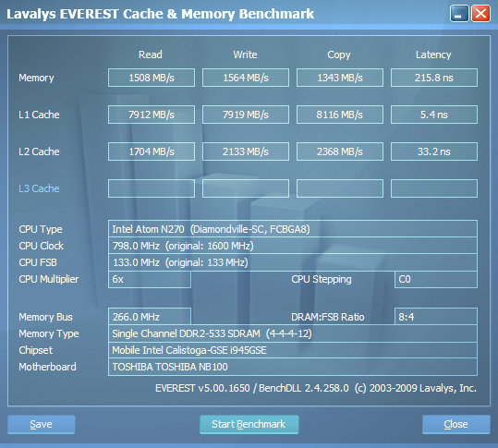Select the Motherboard TOSHIBA NB100 field

coord(293,367)
